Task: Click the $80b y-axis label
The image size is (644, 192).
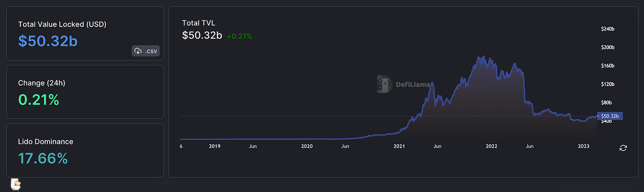Action: (606, 102)
